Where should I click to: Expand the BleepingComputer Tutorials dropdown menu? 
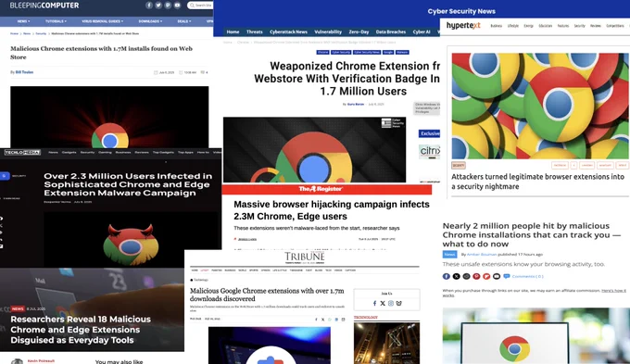click(56, 21)
